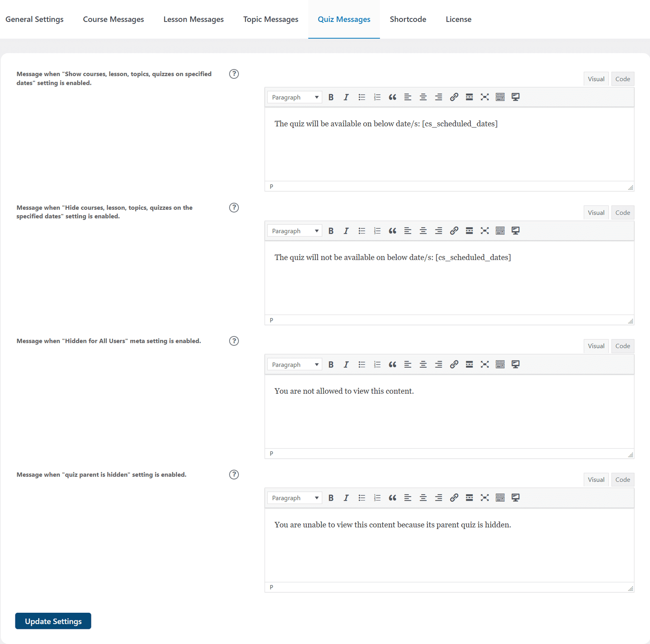Click the last toolbar icon in fourth editor

point(516,498)
